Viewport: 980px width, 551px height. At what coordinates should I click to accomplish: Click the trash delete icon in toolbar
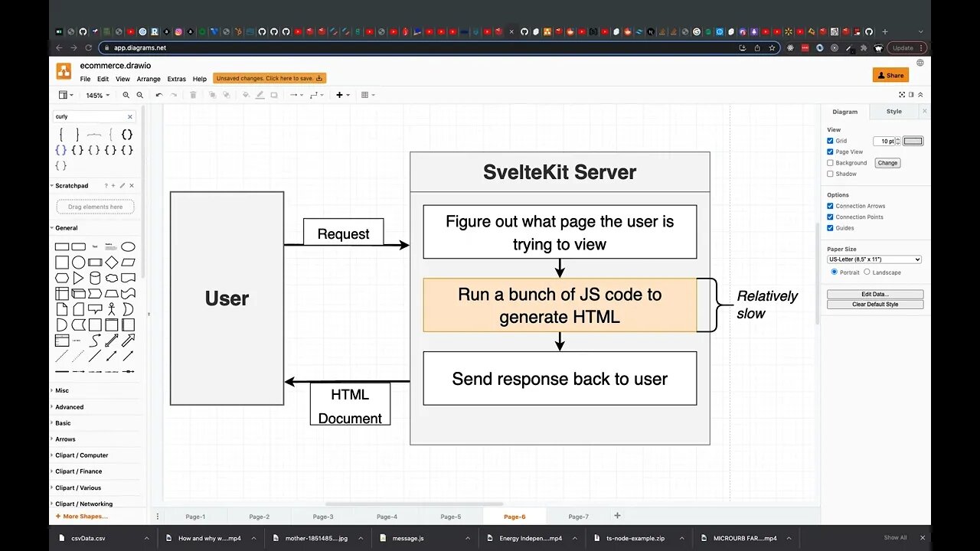193,95
